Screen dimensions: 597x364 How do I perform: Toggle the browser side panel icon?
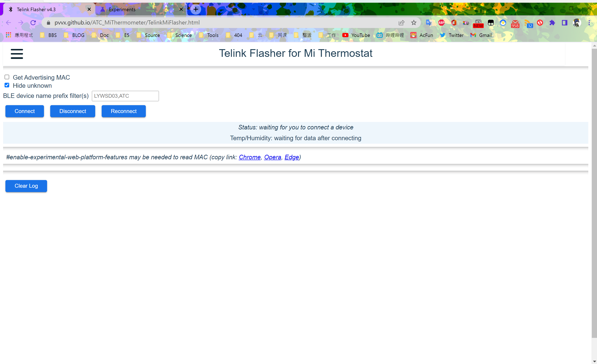[564, 23]
